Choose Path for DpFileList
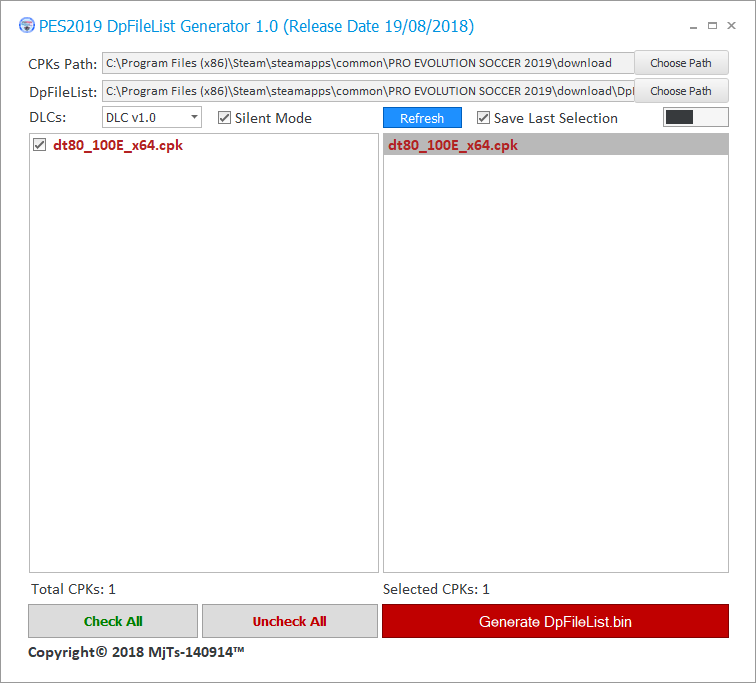 pyautogui.click(x=681, y=91)
